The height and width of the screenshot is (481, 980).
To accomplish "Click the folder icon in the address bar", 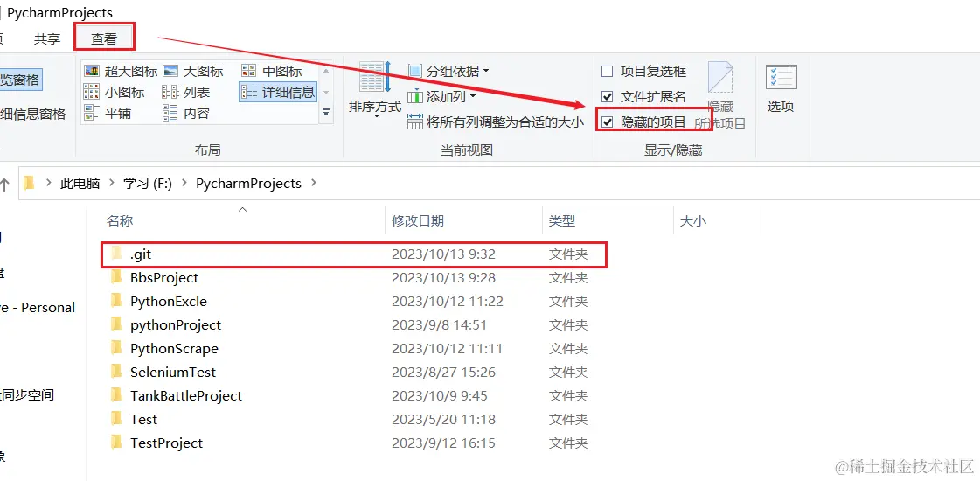I will [x=29, y=184].
